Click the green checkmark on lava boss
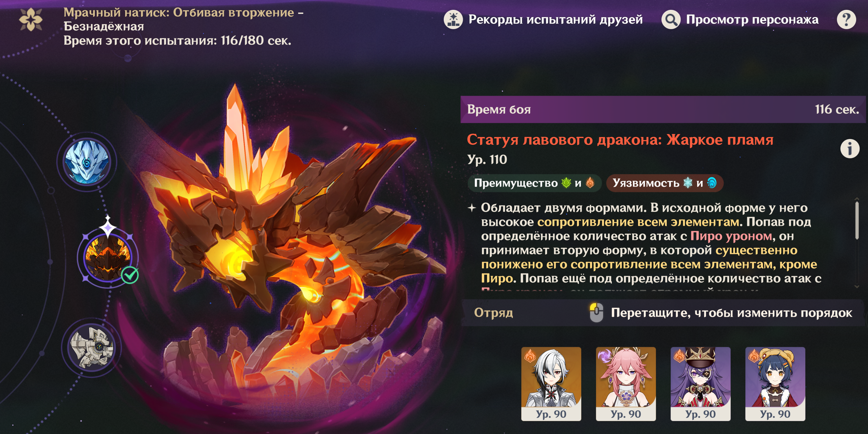Image resolution: width=868 pixels, height=434 pixels. [x=130, y=275]
